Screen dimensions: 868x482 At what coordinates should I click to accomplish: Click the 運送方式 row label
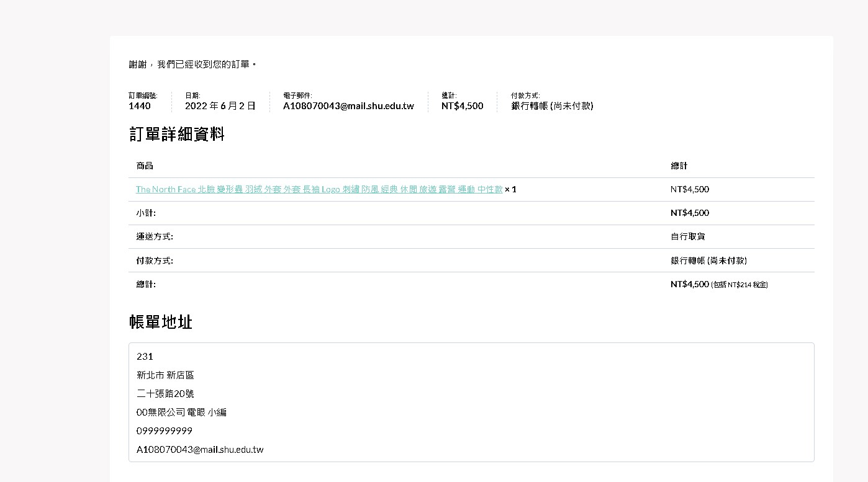(x=155, y=236)
